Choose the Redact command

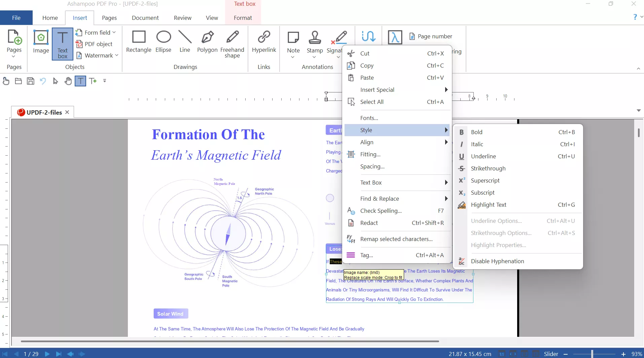369,223
